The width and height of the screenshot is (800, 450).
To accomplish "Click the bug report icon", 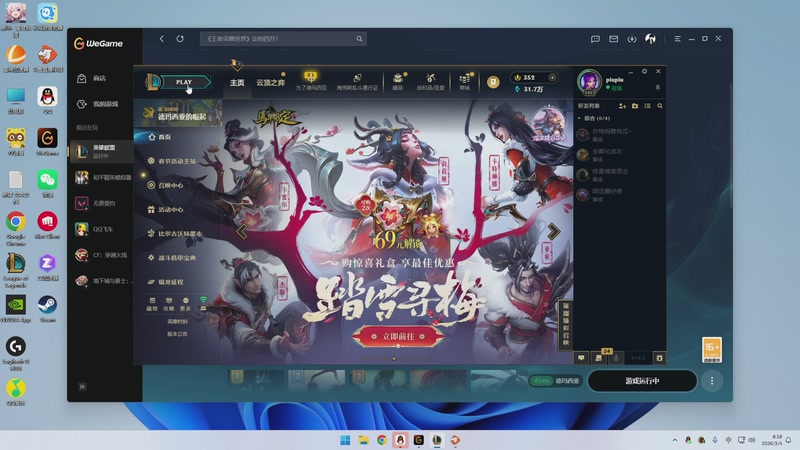I will click(x=659, y=358).
